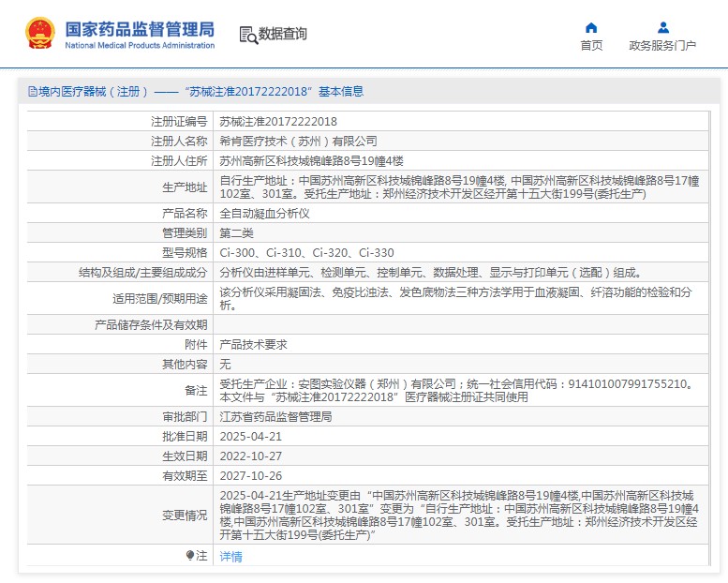Image resolution: width=728 pixels, height=583 pixels.
Task: Click the user icon above 政务服务门户
Action: click(662, 27)
